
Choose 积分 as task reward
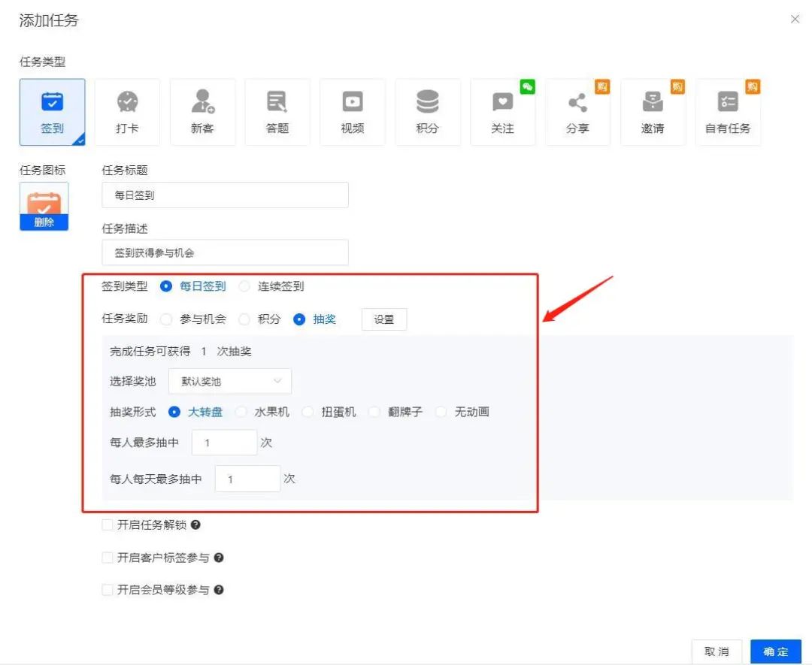(244, 319)
